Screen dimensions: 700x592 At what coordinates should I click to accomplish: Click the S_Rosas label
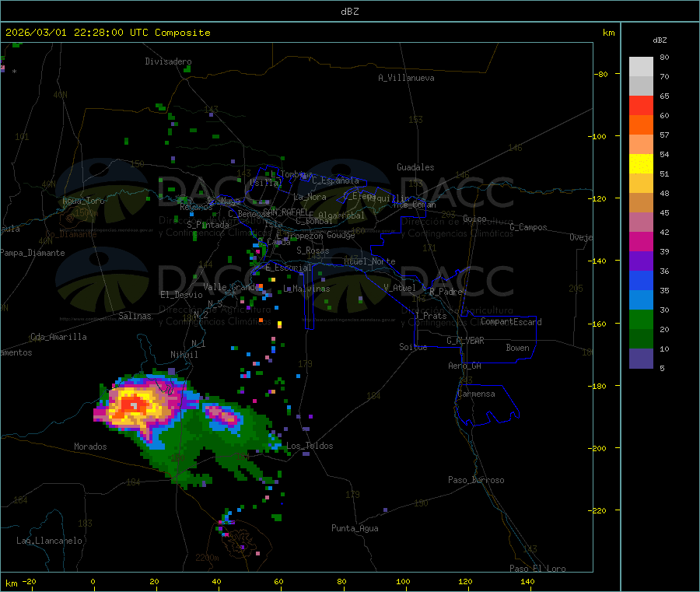(x=313, y=250)
